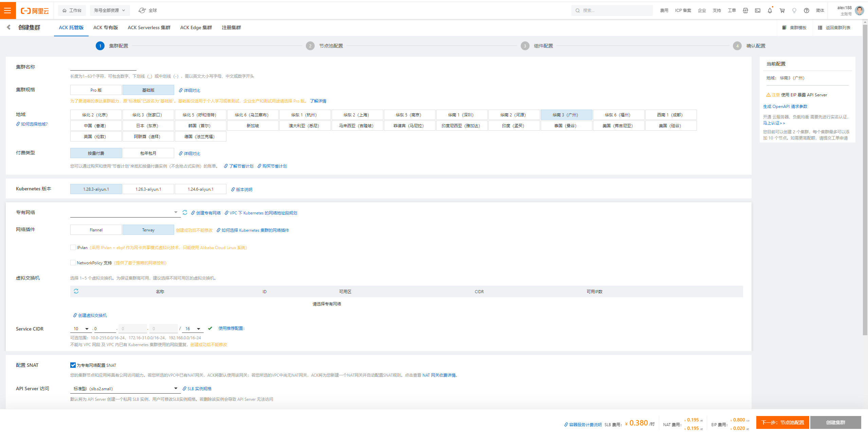This screenshot has width=868, height=435.
Task: Click 下一步：节点池配置 button
Action: point(782,422)
